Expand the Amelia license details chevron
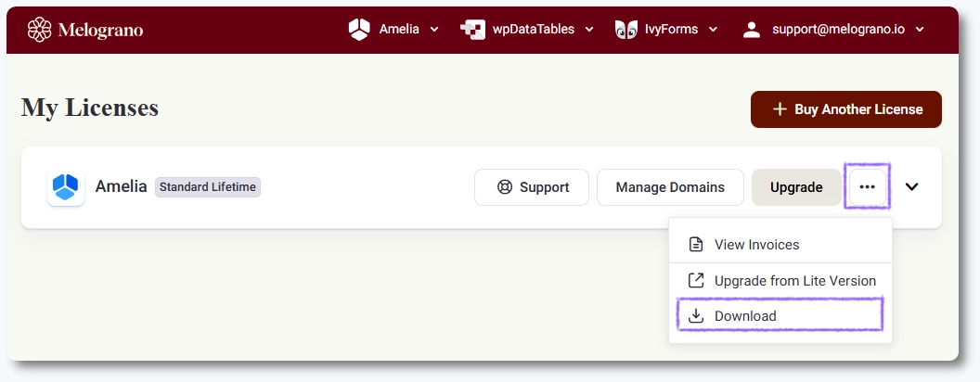This screenshot has width=980, height=382. (x=912, y=187)
